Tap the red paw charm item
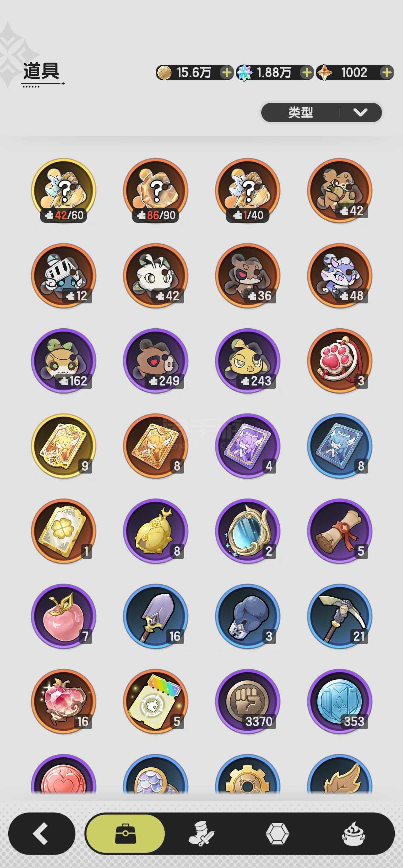The image size is (403, 868). click(340, 361)
